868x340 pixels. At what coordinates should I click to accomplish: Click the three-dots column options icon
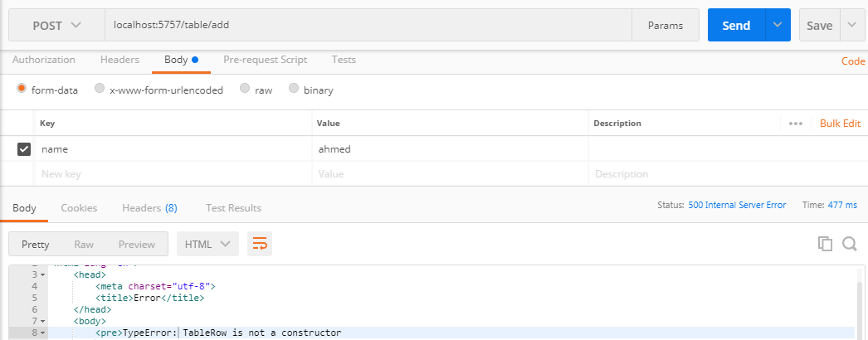pyautogui.click(x=796, y=124)
